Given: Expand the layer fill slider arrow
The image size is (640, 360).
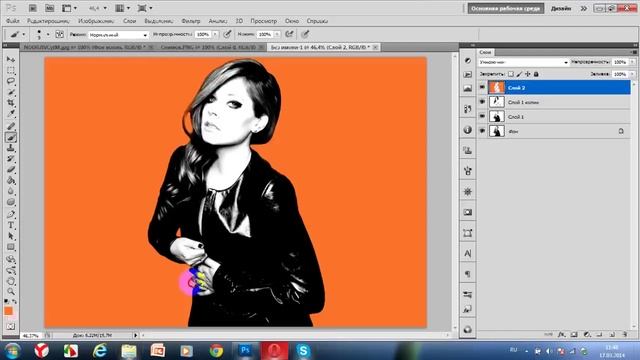Looking at the screenshot, I should [632, 74].
